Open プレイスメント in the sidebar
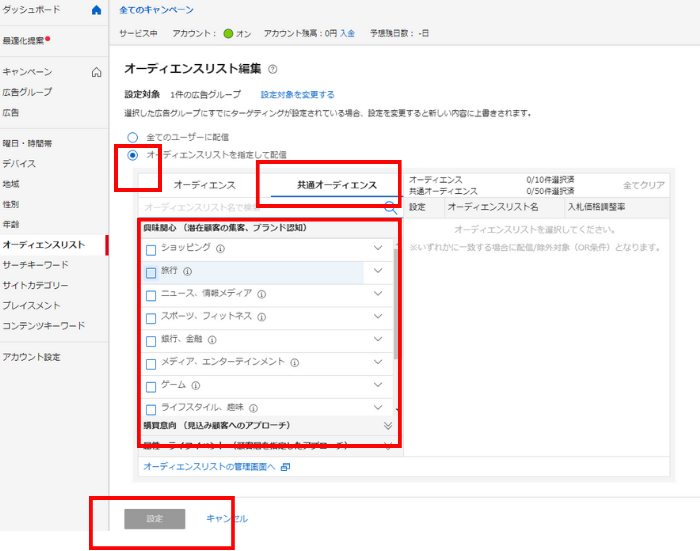700x551 pixels. tap(31, 305)
